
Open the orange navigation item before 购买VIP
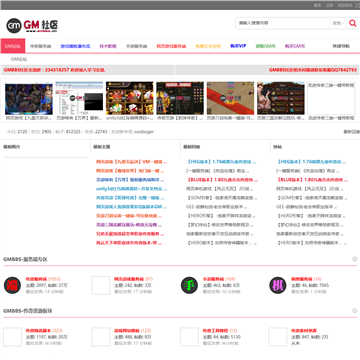click(x=208, y=46)
